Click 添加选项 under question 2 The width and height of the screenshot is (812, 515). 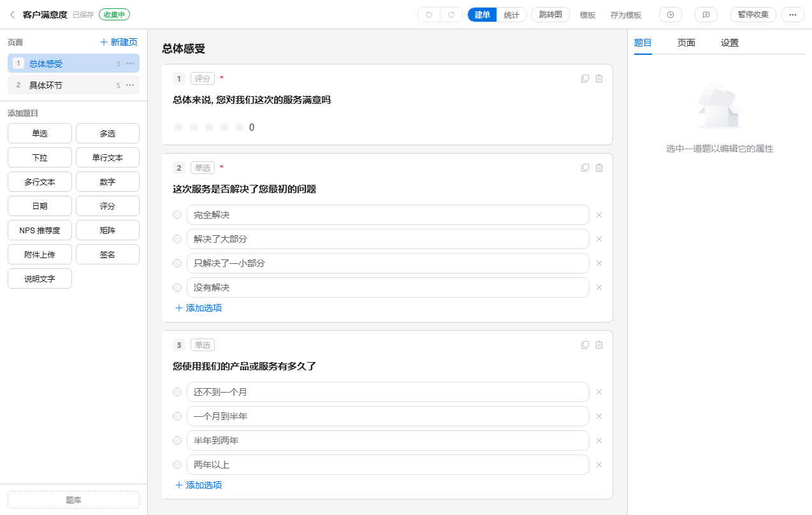tap(198, 308)
